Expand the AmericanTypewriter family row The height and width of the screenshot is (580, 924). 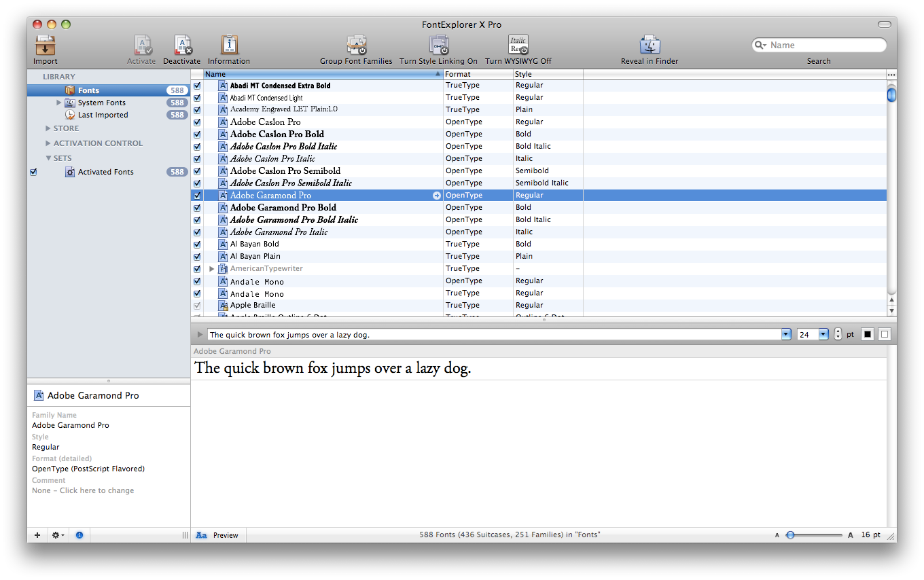(211, 269)
